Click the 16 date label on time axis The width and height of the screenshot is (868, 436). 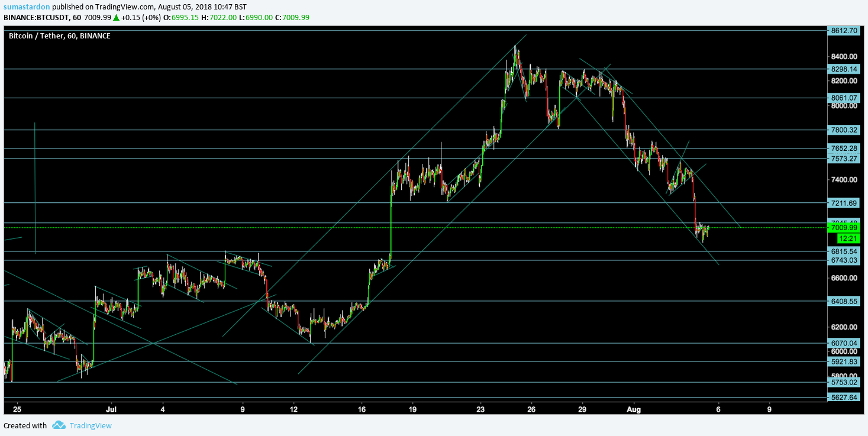point(362,409)
